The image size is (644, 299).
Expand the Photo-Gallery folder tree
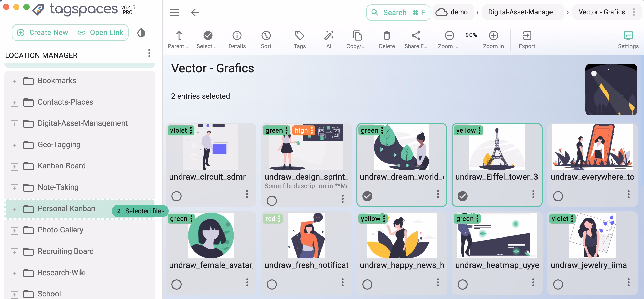click(15, 231)
